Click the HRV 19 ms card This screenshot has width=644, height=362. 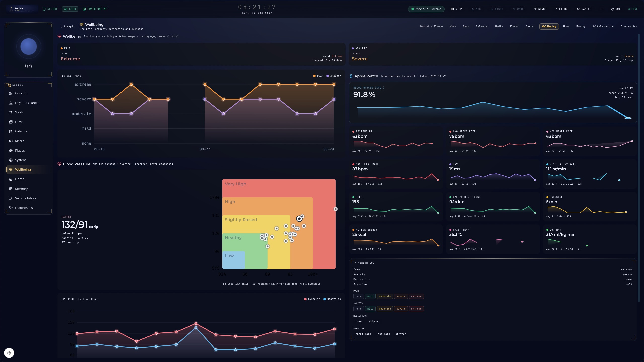click(x=493, y=174)
